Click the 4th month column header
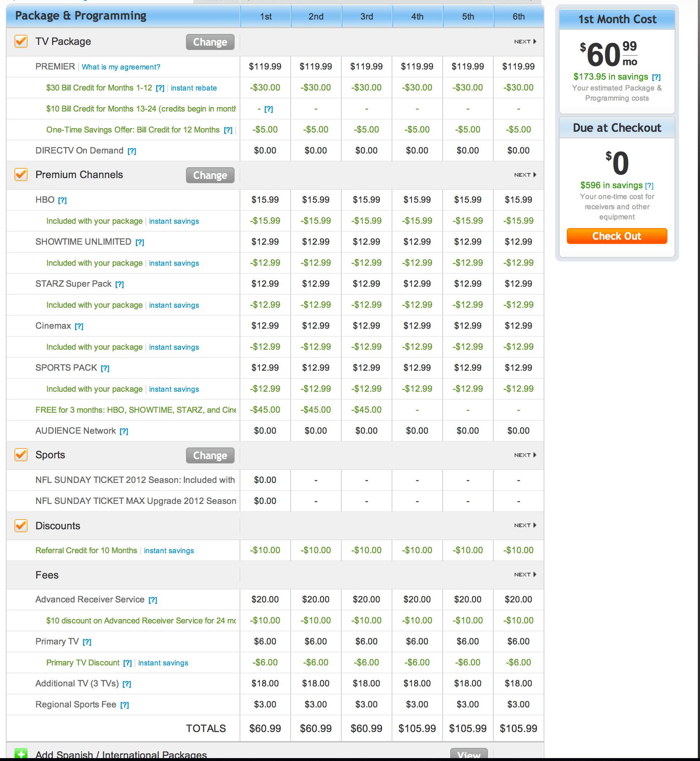This screenshot has height=761, width=700. click(417, 17)
